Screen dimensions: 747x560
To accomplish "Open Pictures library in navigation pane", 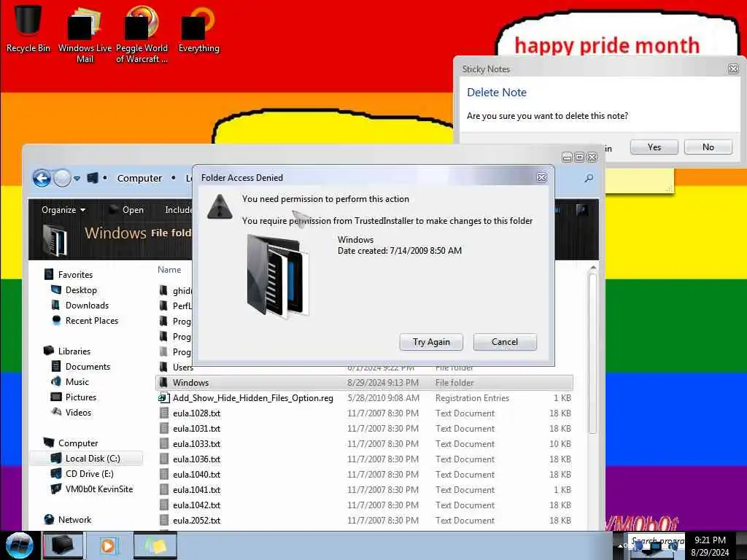I will coord(74,397).
